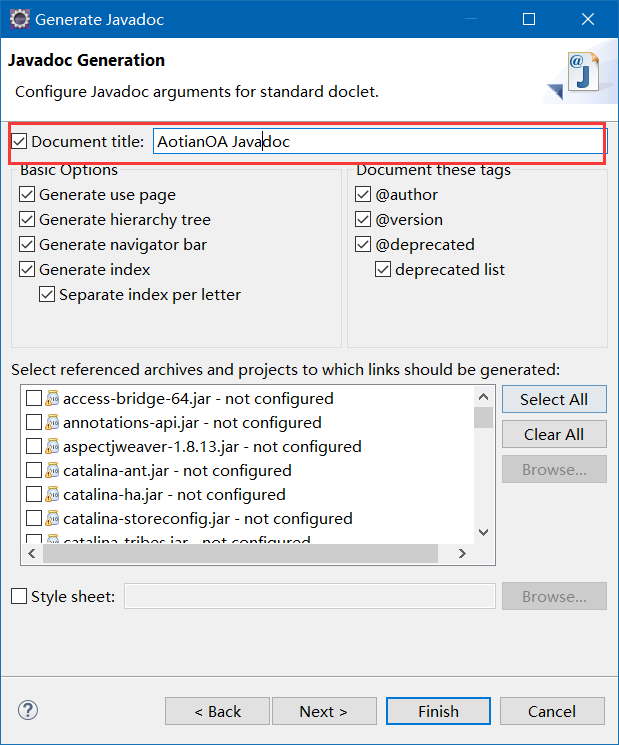Check the catalina-ant.jar archive checkbox
The image size is (619, 745).
pos(34,470)
